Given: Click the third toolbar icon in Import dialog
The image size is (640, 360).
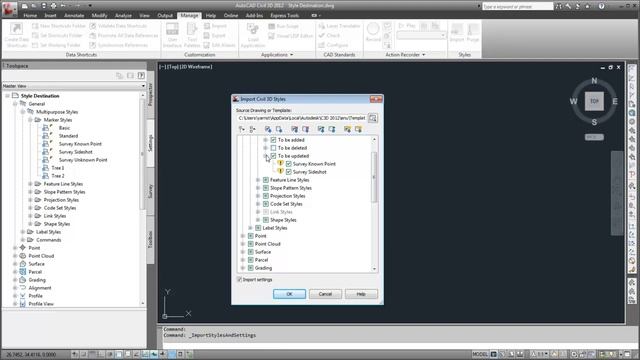Looking at the screenshot, I should point(268,129).
